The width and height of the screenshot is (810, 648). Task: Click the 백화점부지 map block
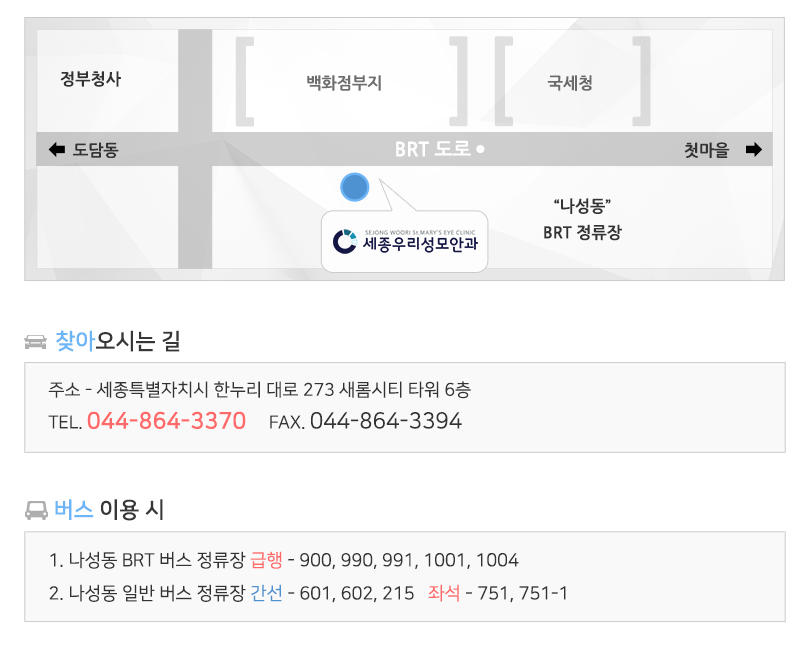[351, 82]
